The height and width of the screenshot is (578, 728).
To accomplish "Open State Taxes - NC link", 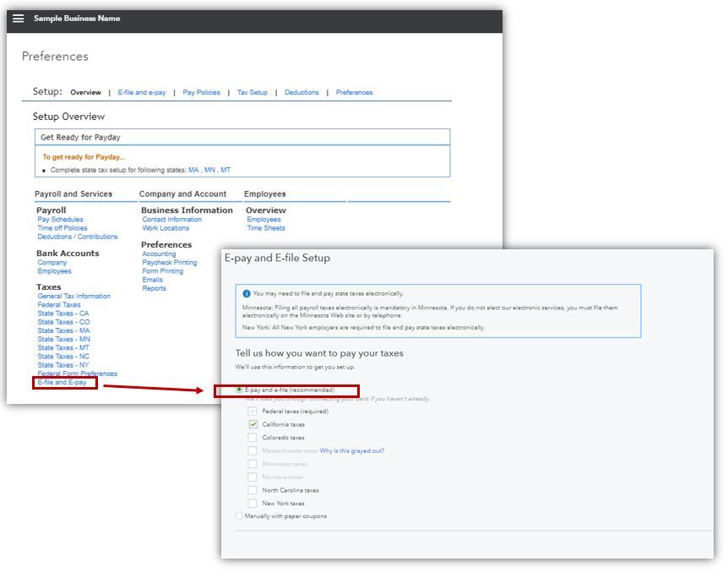I will click(63, 357).
